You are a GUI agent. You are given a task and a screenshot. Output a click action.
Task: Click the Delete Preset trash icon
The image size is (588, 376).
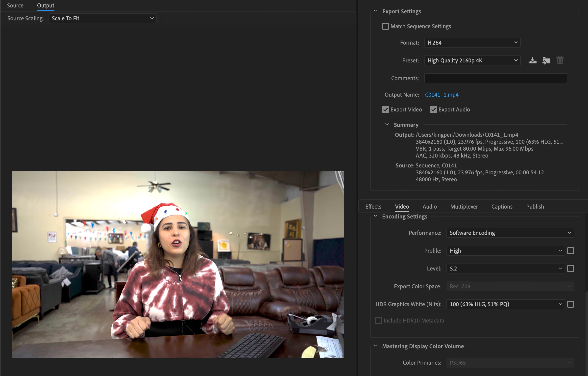pos(560,60)
